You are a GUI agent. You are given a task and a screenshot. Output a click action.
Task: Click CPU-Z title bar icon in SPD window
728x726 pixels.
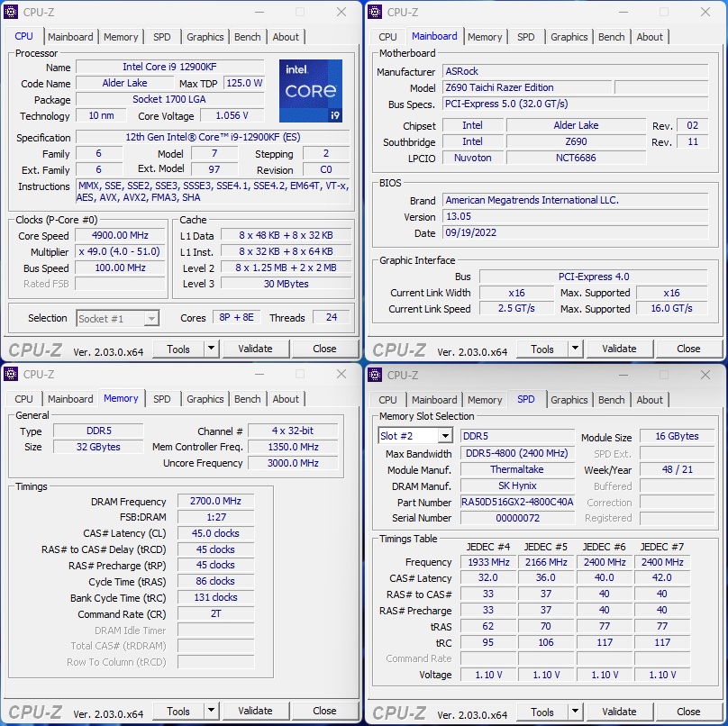point(375,375)
